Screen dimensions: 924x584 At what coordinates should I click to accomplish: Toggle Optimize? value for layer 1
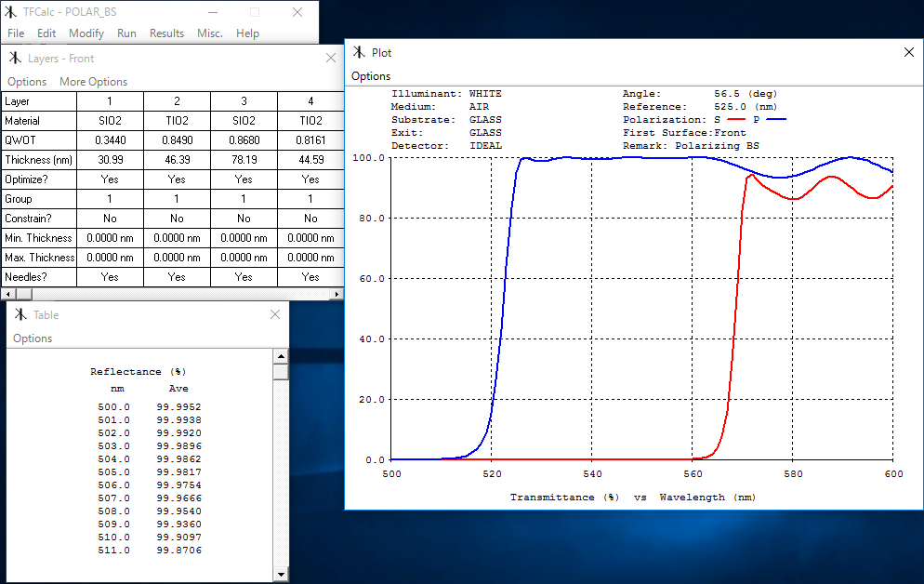click(110, 179)
